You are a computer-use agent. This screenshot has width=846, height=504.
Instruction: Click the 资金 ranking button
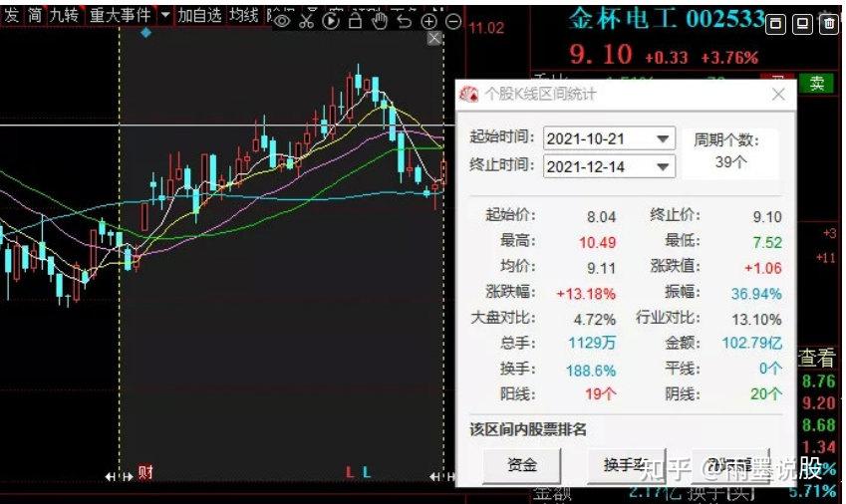[522, 464]
